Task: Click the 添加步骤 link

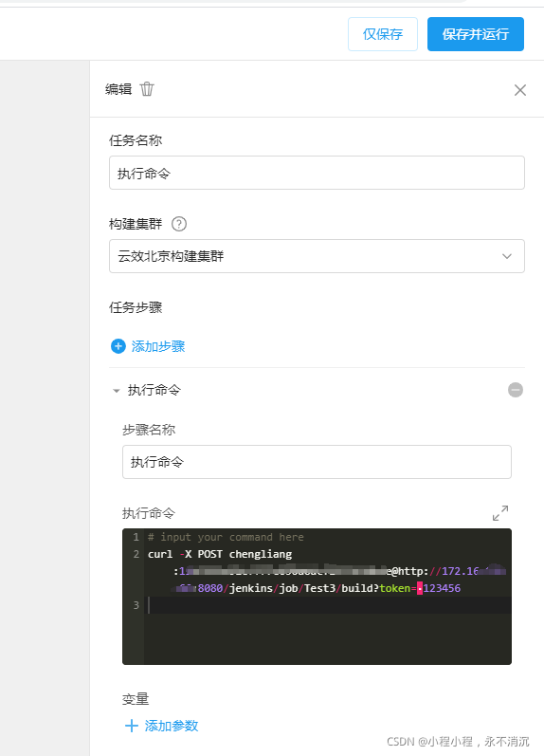Action: [158, 346]
